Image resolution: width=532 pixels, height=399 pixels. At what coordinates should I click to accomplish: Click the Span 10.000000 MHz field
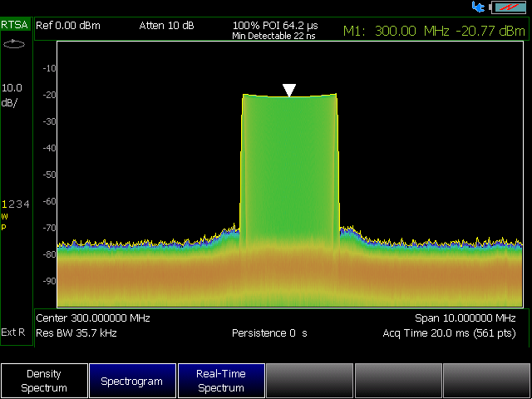[465, 318]
